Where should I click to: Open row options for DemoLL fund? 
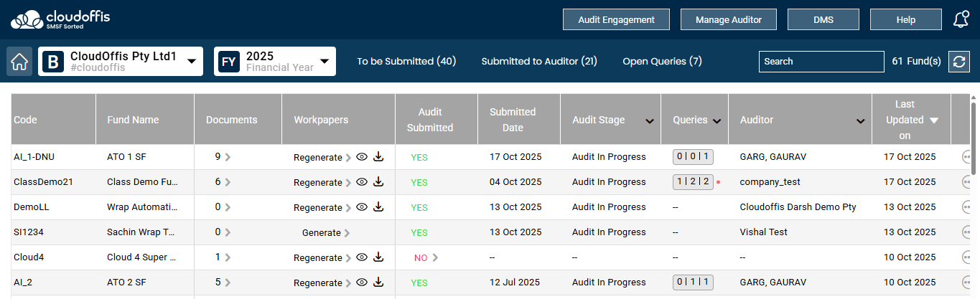967,207
